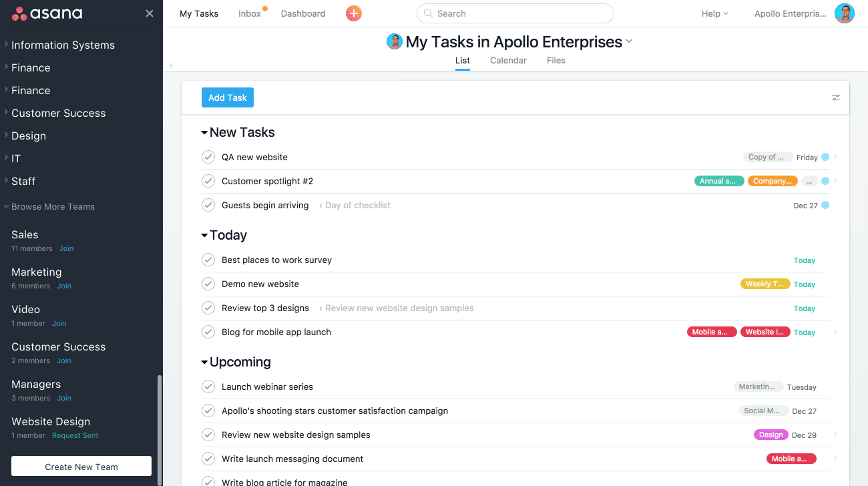Screen dimensions: 868x486
Task: Click Create New Team button
Action: [81, 467]
